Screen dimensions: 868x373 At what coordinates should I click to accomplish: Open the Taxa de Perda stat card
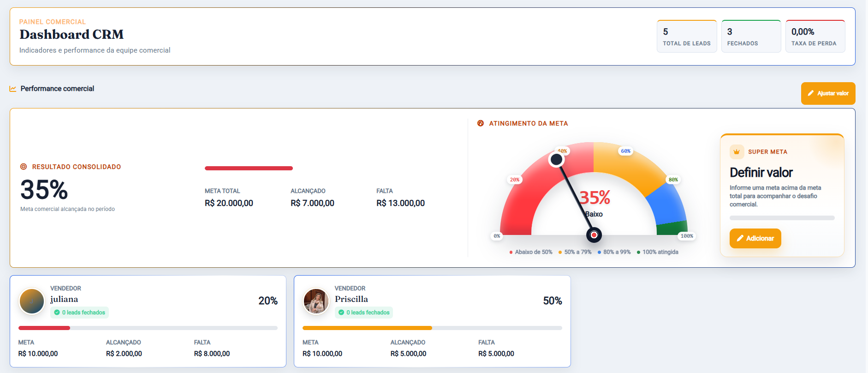tap(815, 36)
